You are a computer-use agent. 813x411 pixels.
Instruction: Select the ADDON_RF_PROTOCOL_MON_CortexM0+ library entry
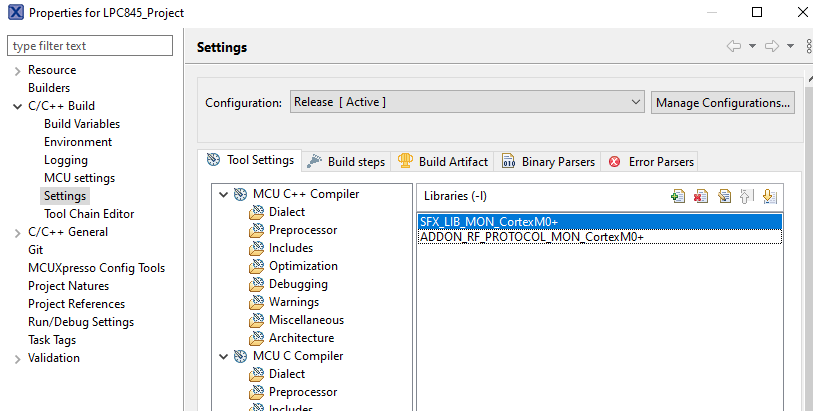point(532,237)
